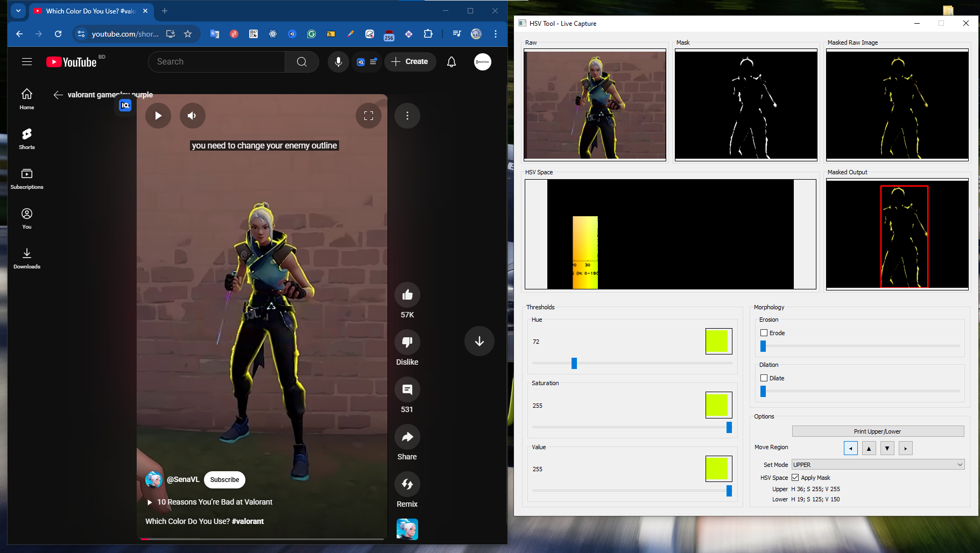Viewport: 980px width, 553px height.
Task: Go back in Chrome
Action: [x=19, y=34]
